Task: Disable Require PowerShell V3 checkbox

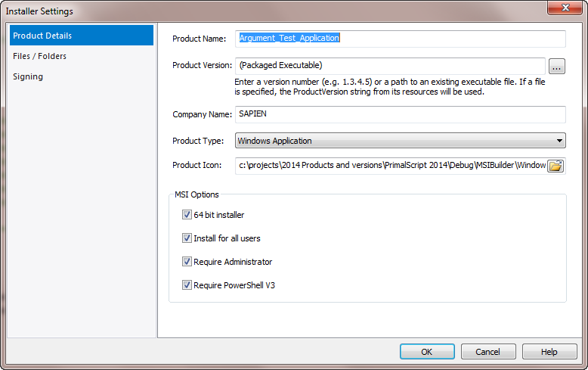Action: [187, 284]
